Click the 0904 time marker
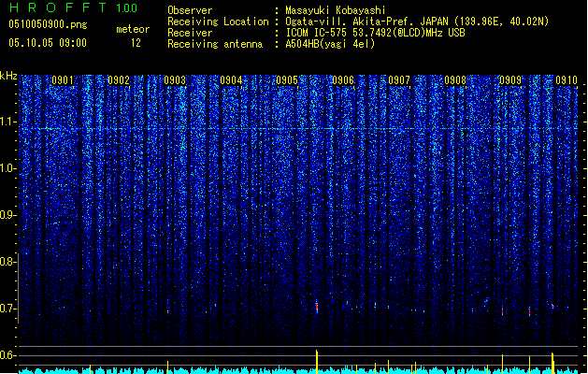This screenshot has height=374, width=588. click(x=231, y=80)
